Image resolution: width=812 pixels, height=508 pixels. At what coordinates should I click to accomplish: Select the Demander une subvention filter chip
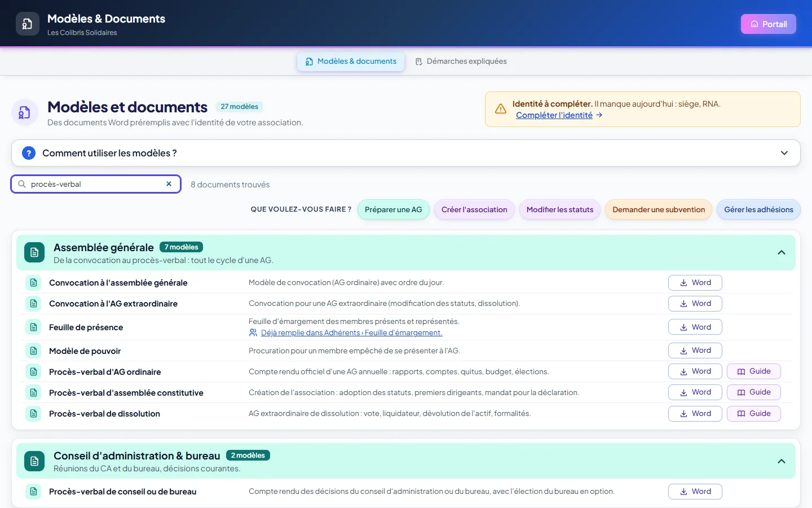pyautogui.click(x=659, y=209)
